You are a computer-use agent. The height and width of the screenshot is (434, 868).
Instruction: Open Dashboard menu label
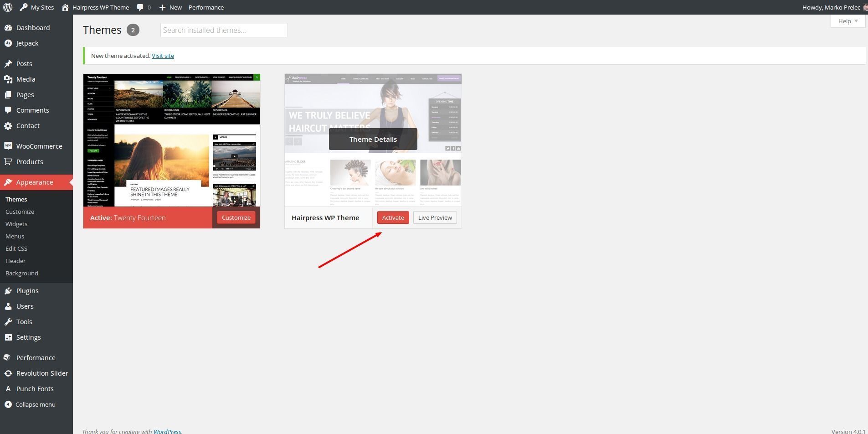33,28
